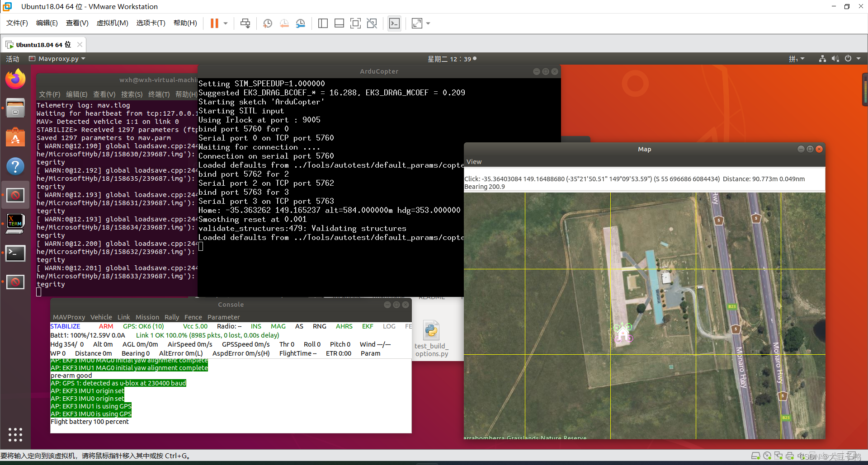This screenshot has width=868, height=465.
Task: Open Files manager from the dock
Action: (x=15, y=108)
